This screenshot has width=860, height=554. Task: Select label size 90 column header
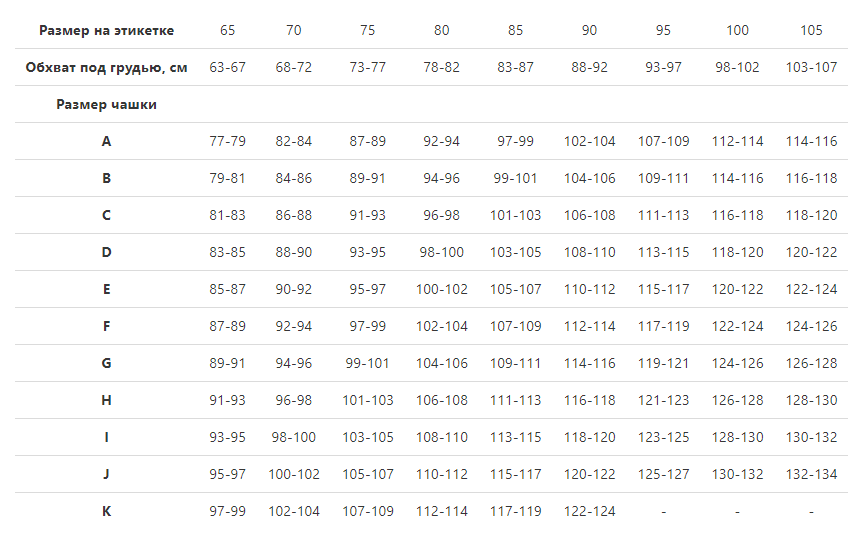coord(590,31)
